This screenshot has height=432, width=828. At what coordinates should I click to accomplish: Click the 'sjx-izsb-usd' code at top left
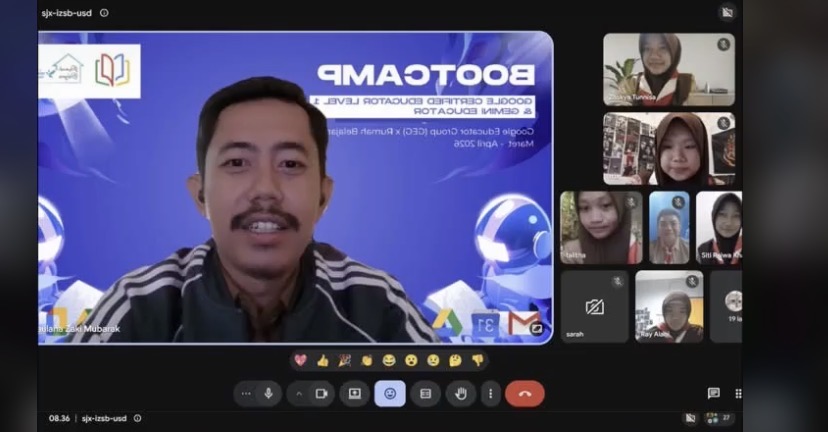(x=67, y=13)
